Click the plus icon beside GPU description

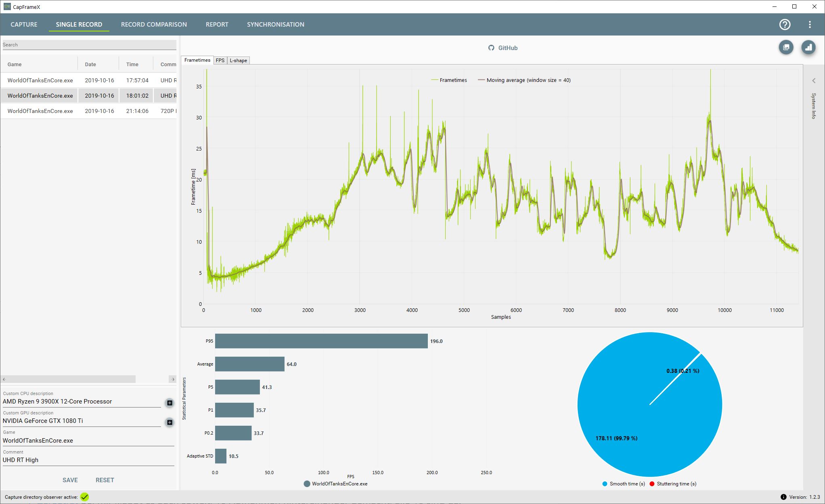tap(170, 422)
